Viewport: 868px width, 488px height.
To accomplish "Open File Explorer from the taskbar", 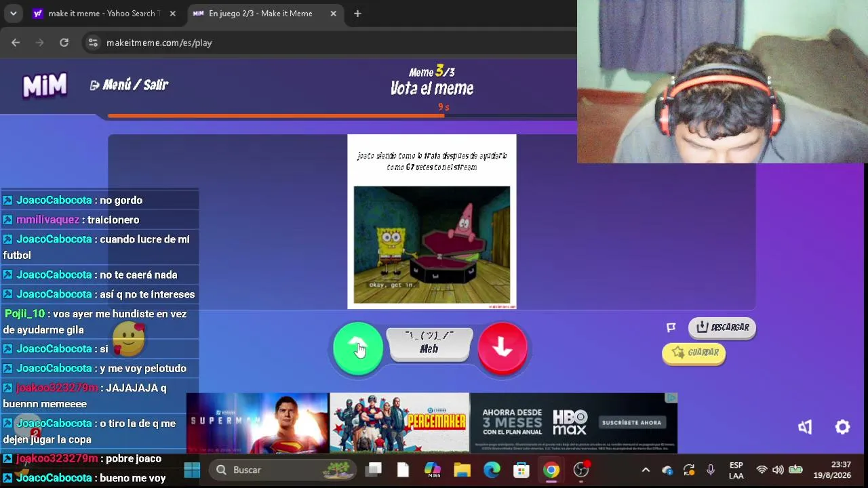I will click(462, 470).
